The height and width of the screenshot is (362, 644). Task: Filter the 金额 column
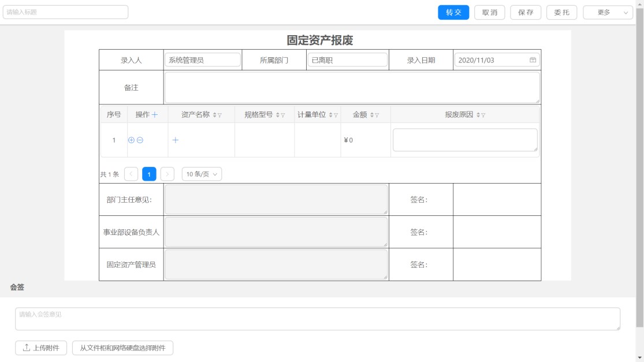[x=377, y=115]
